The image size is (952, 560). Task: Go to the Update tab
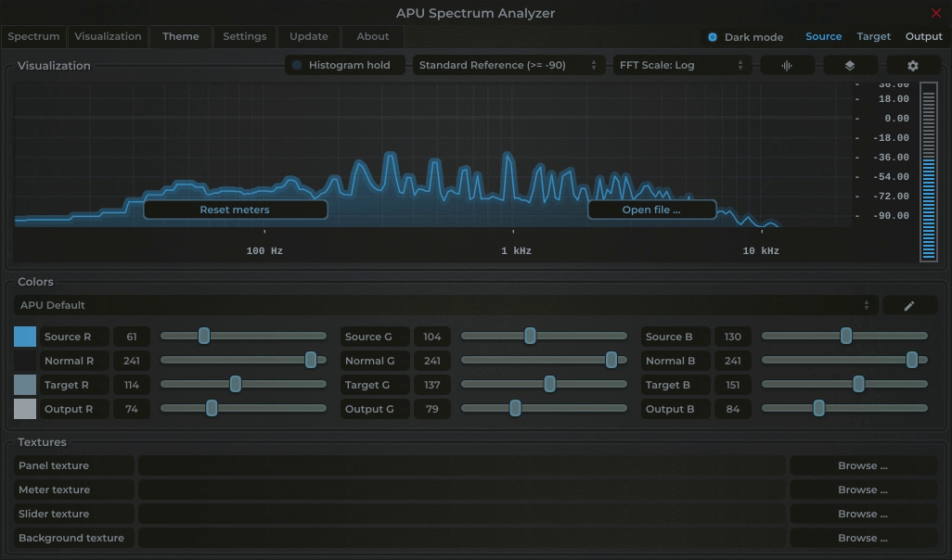[309, 36]
